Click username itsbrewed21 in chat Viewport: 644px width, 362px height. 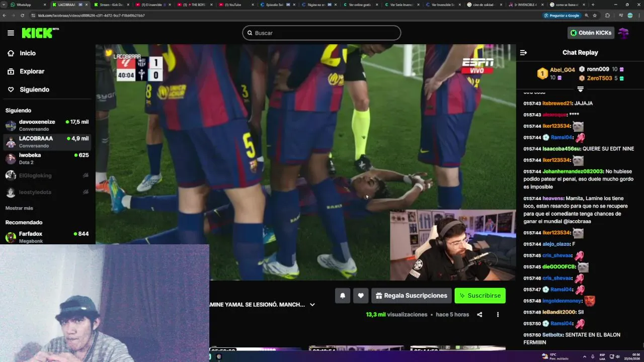(557, 104)
